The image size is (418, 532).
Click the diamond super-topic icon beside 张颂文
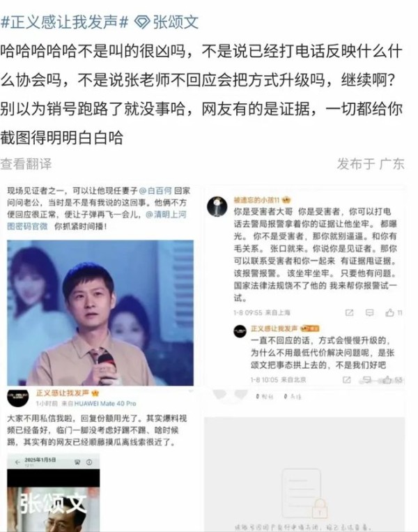coord(142,23)
